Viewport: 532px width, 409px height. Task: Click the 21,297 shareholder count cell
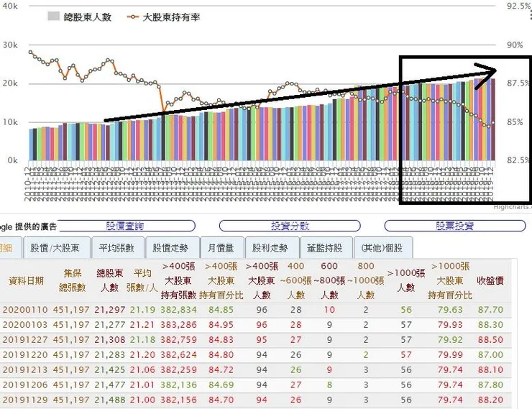pos(110,310)
